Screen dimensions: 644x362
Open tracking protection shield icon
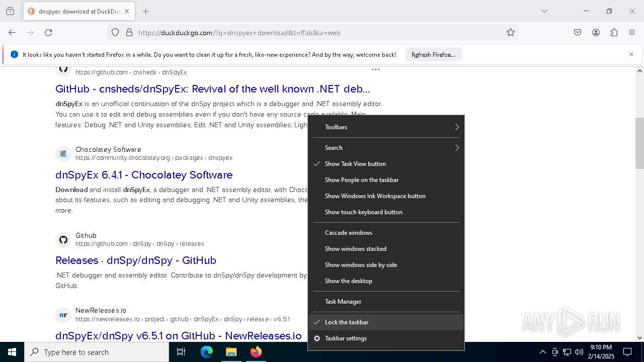pyautogui.click(x=115, y=33)
